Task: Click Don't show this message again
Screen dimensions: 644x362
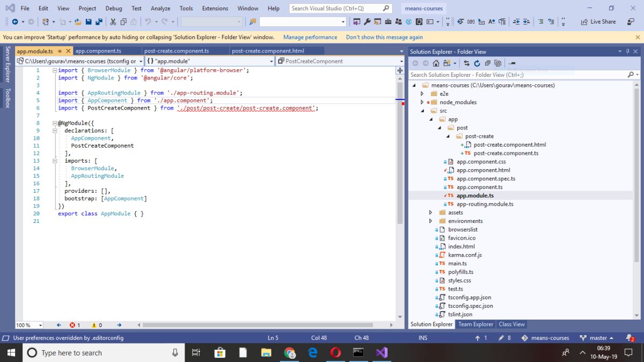Action: click(384, 37)
